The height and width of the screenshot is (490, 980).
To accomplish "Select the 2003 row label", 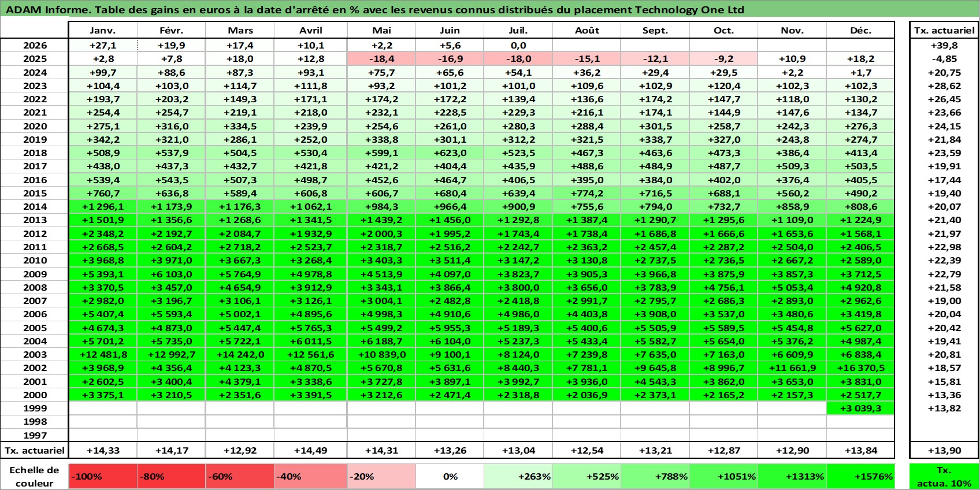I will tap(35, 354).
